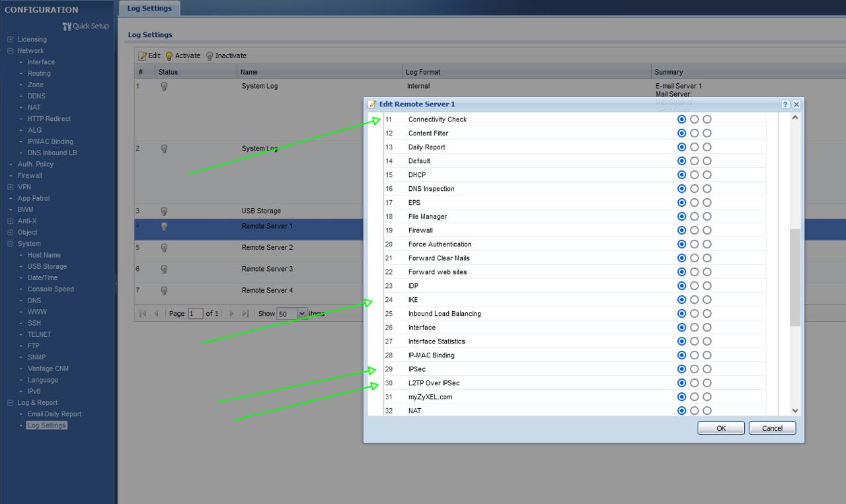Open Date/Time in the System section
This screenshot has width=846, height=504.
(x=42, y=278)
